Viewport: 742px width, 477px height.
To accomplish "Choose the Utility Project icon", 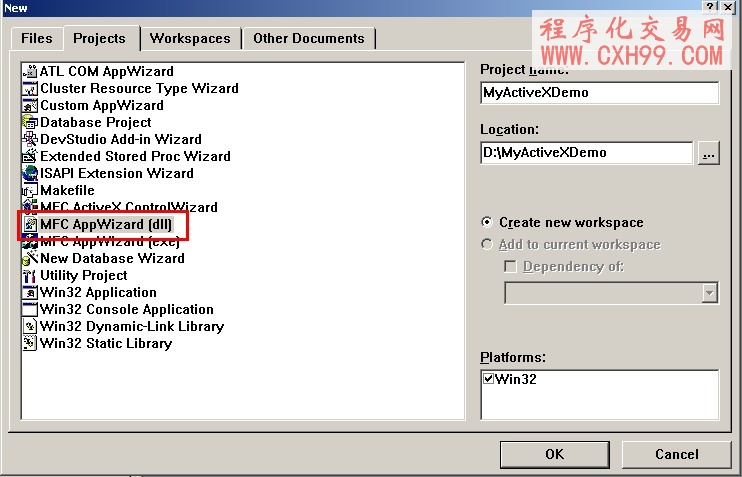I will 30,275.
